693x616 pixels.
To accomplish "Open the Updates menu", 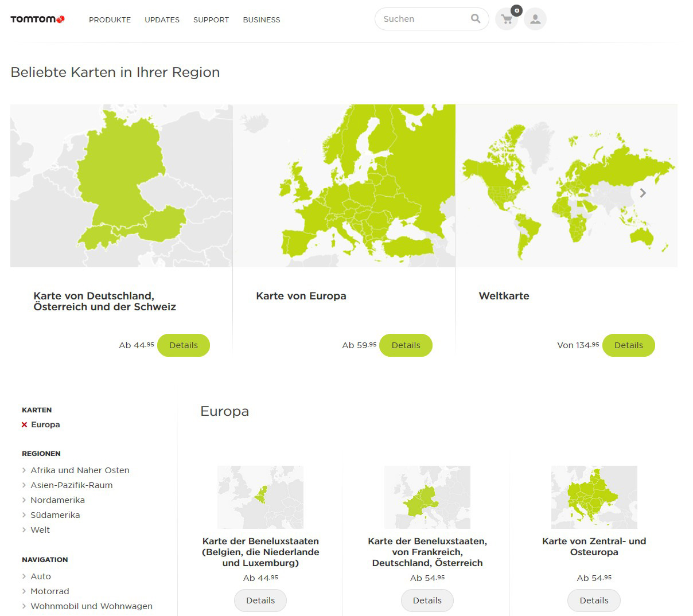I will coord(162,20).
